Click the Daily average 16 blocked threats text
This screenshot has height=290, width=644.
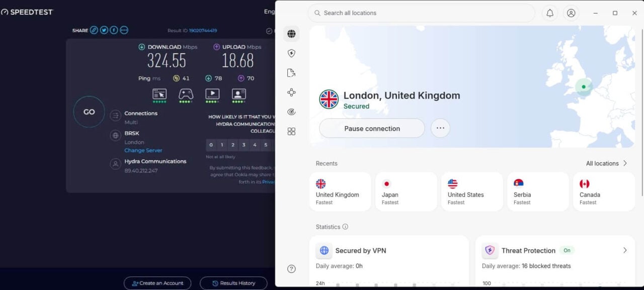526,266
